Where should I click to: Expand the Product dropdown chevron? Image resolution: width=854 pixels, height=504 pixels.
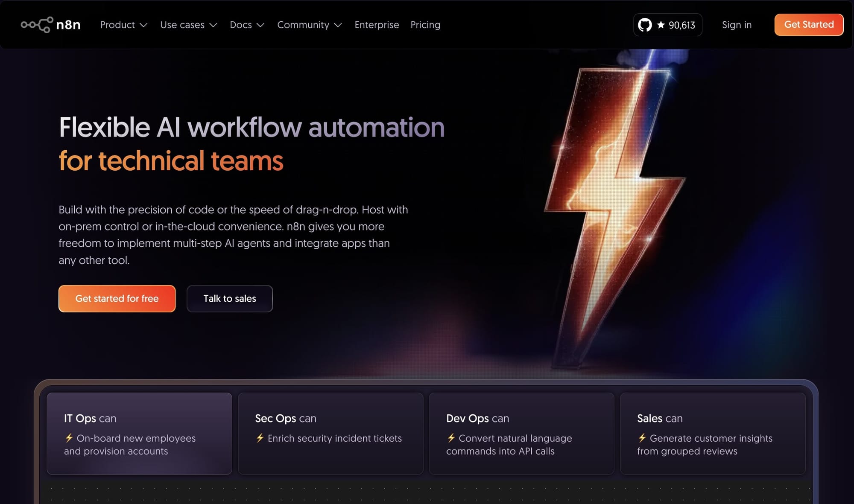(x=144, y=25)
